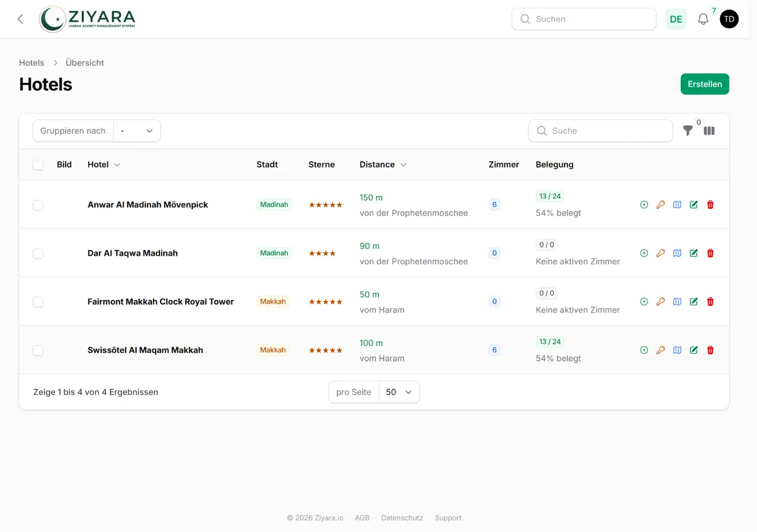Sort by the Hotel column header
The width and height of the screenshot is (757, 532).
(x=104, y=164)
